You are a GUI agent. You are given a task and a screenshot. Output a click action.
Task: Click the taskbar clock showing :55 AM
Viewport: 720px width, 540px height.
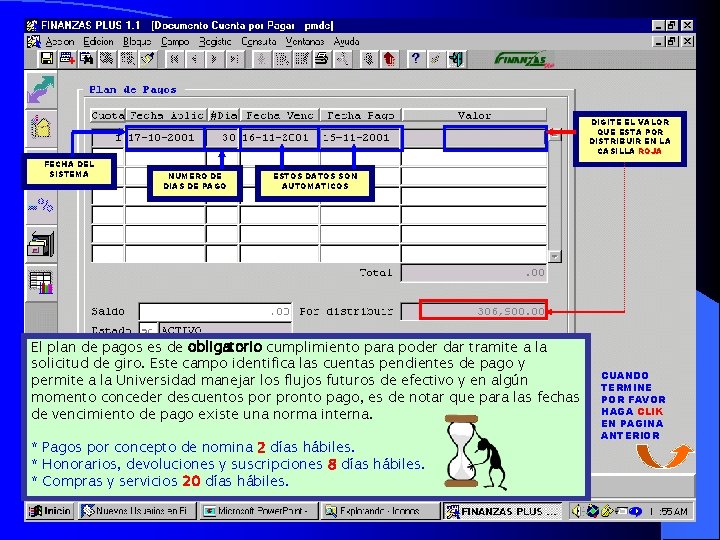point(669,511)
